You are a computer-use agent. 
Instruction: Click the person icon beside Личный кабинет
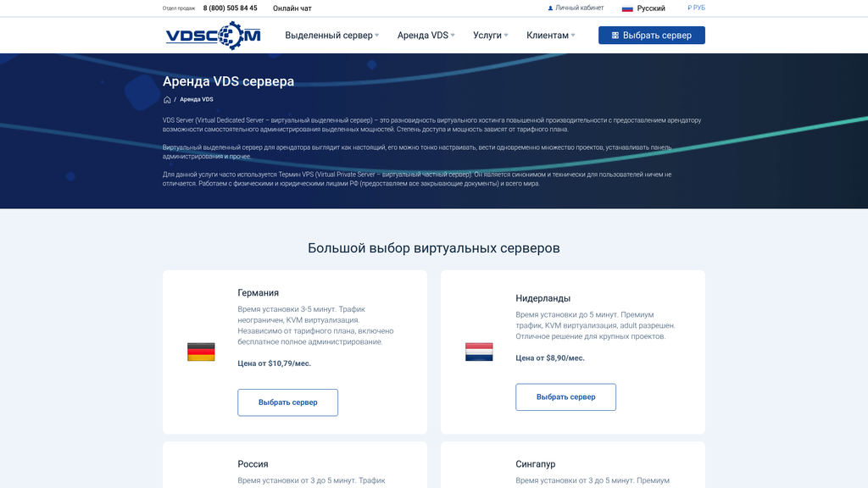point(551,8)
